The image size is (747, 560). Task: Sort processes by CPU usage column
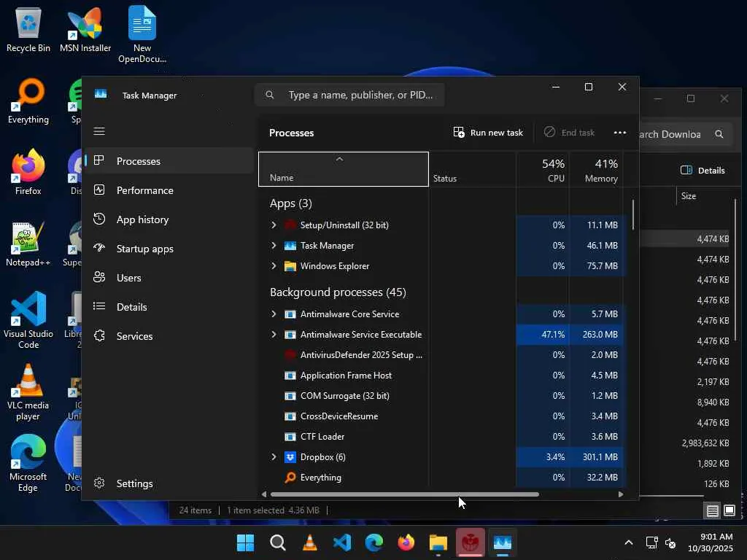(x=543, y=169)
